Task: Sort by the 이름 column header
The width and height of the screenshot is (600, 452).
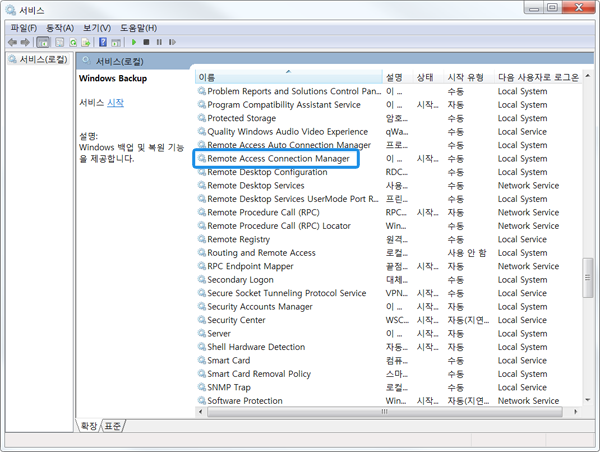Action: pyautogui.click(x=289, y=77)
